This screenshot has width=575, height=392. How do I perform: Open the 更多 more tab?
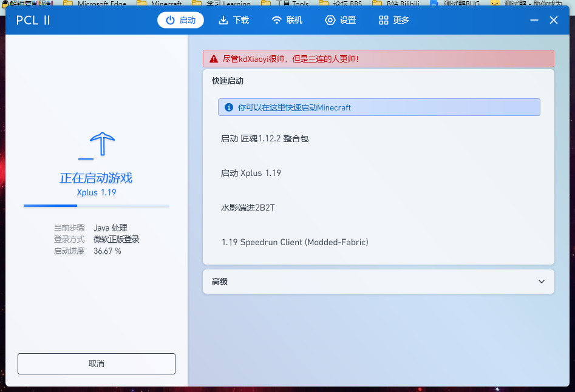coord(394,20)
